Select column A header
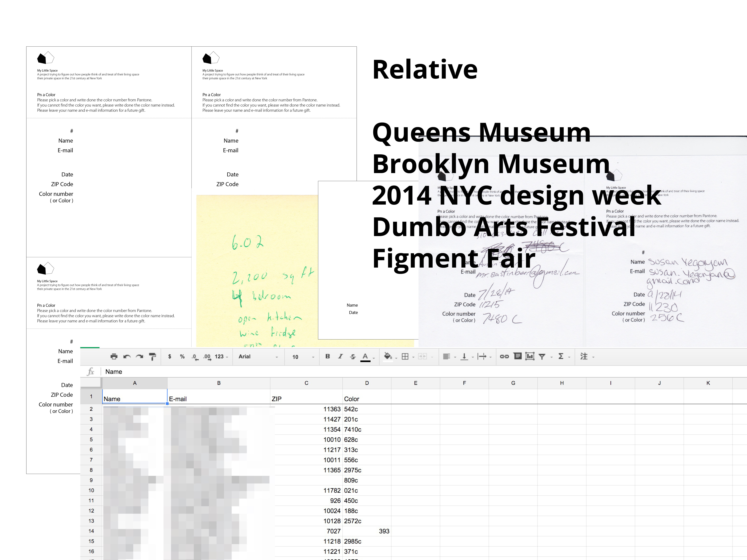Image resolution: width=747 pixels, height=560 pixels. pos(135,383)
